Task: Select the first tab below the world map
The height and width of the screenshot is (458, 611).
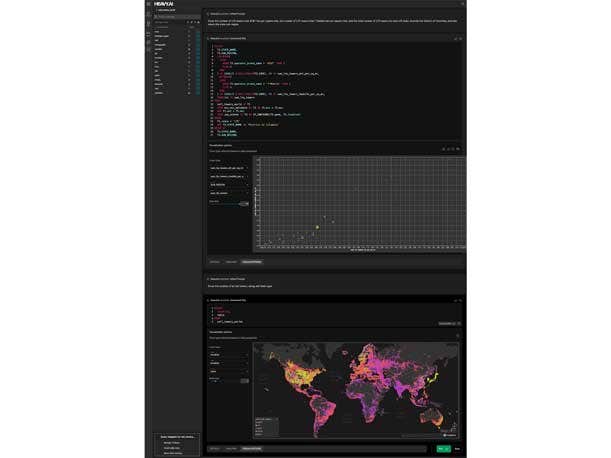Action: click(x=215, y=449)
